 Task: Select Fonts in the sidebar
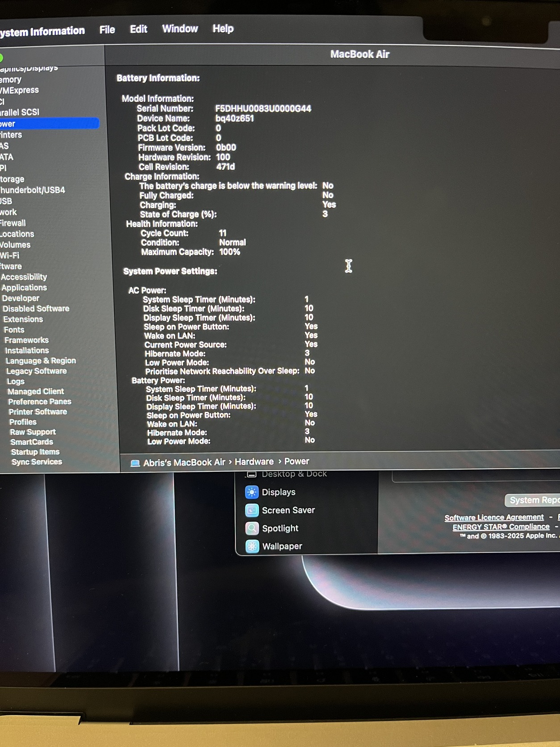(x=14, y=330)
